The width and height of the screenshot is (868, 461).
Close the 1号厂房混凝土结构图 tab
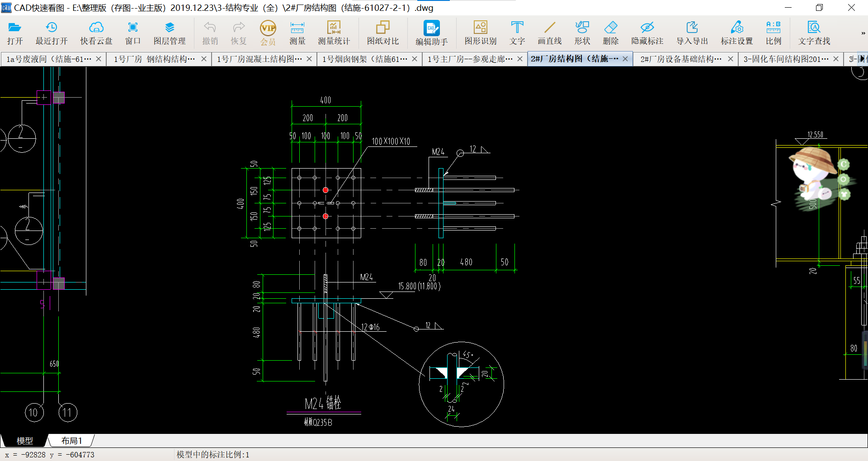tap(309, 59)
